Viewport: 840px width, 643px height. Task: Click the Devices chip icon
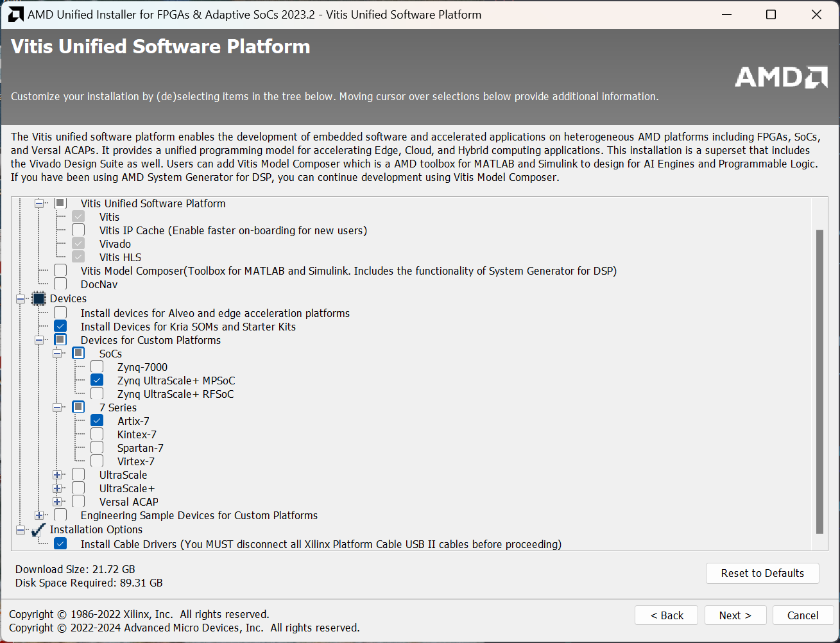pyautogui.click(x=39, y=298)
